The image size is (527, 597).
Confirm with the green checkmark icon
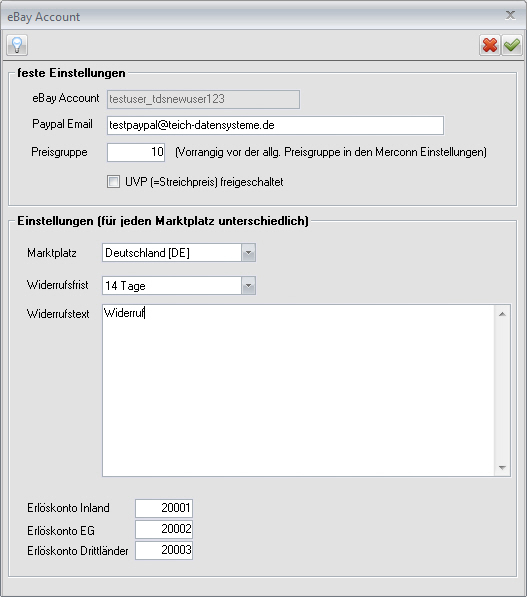(512, 45)
